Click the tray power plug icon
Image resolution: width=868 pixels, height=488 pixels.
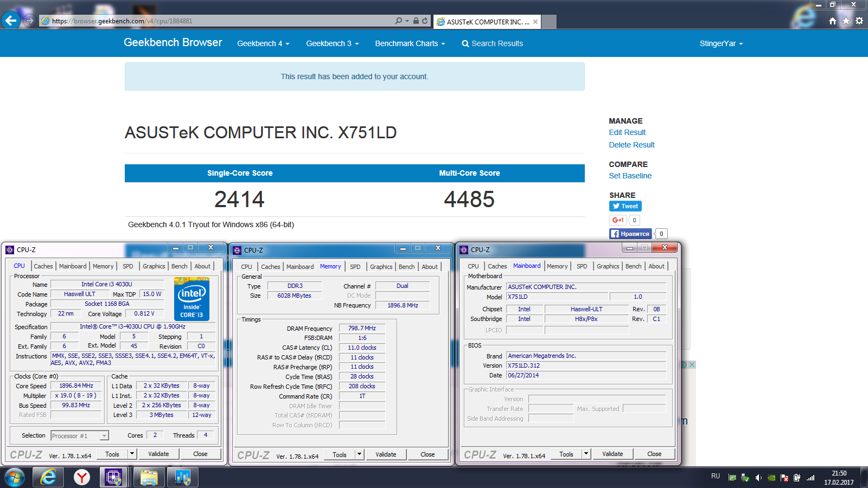(x=797, y=478)
